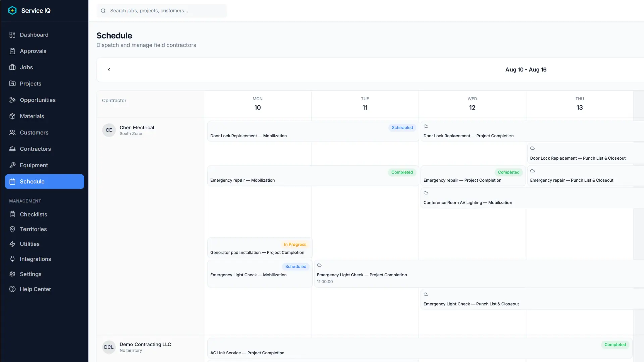Navigate to Contractors
Screen dimensions: 644x362
tap(44, 149)
